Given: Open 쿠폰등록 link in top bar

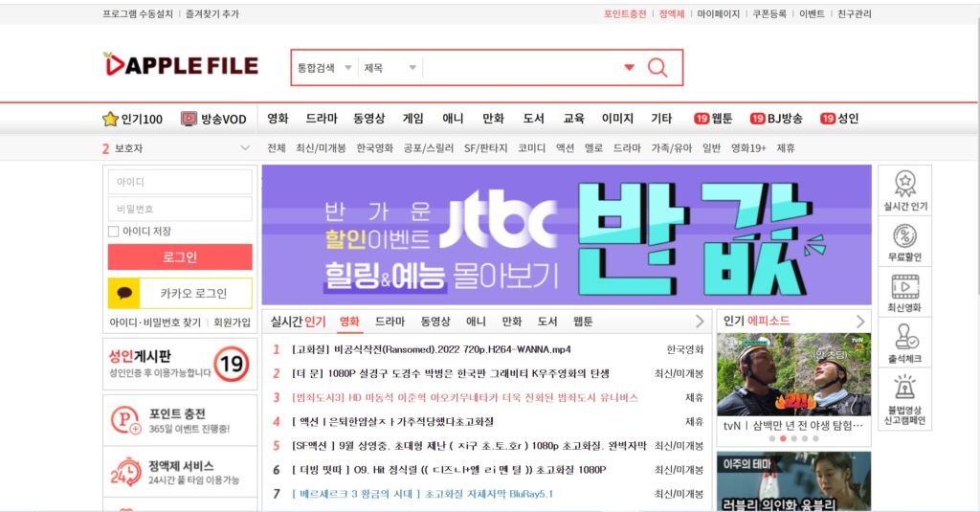Looking at the screenshot, I should pos(769,13).
